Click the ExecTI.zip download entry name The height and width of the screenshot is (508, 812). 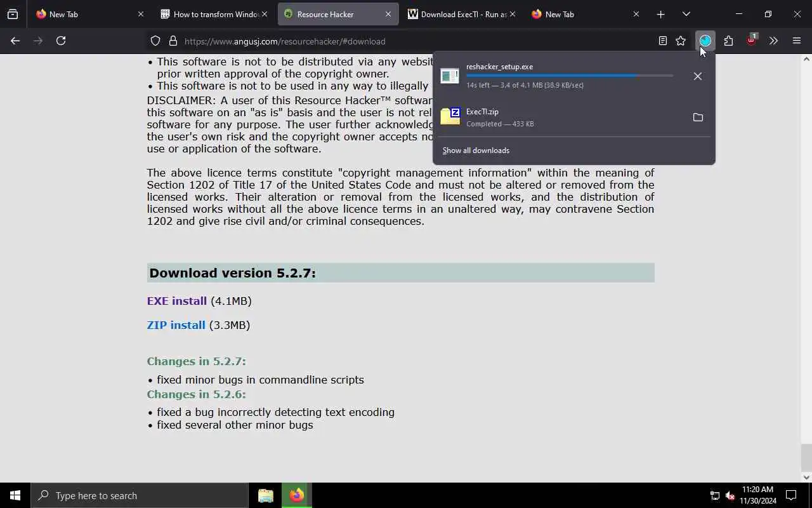[x=482, y=112]
